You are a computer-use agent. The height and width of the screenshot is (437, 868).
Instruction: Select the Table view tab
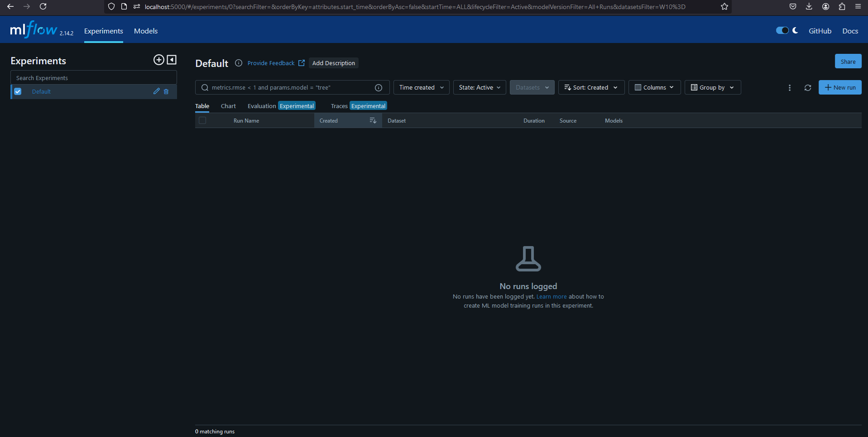(202, 106)
